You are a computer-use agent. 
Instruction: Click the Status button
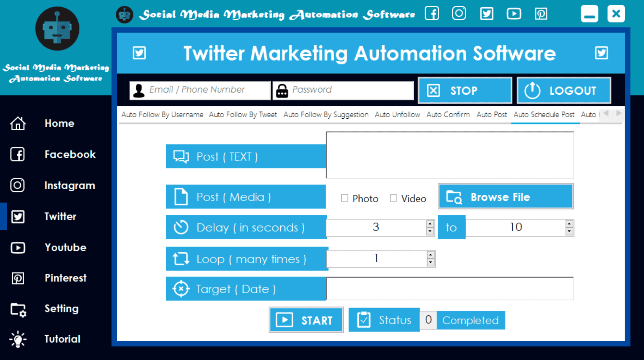tap(384, 320)
